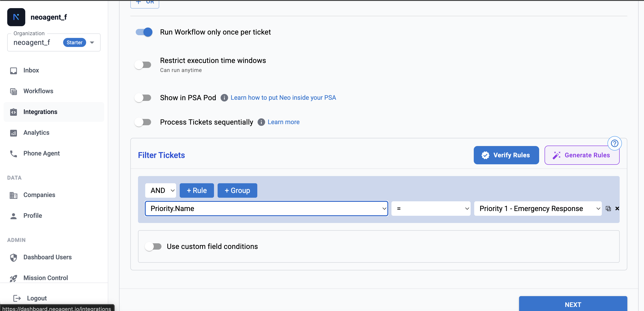Open the Analytics icon
Screen dimensions: 644x311
point(14,133)
